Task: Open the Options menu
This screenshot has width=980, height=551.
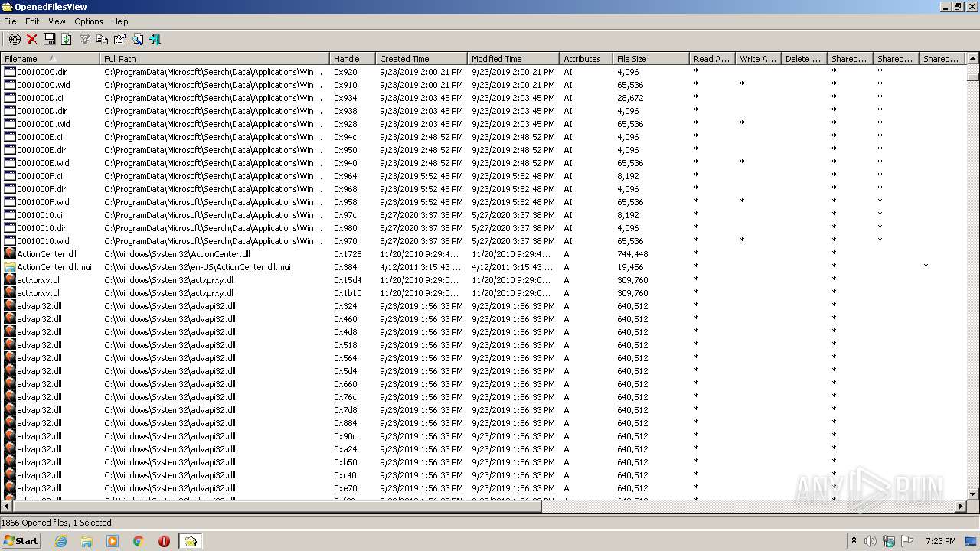Action: point(89,21)
